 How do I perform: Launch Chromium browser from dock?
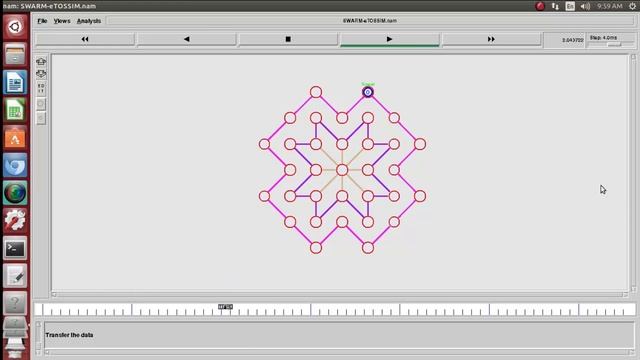[15, 165]
